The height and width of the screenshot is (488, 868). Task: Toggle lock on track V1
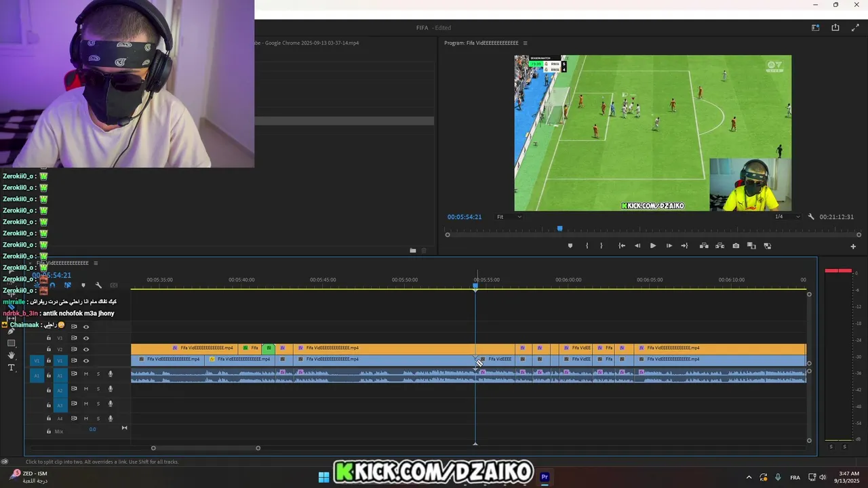click(48, 361)
